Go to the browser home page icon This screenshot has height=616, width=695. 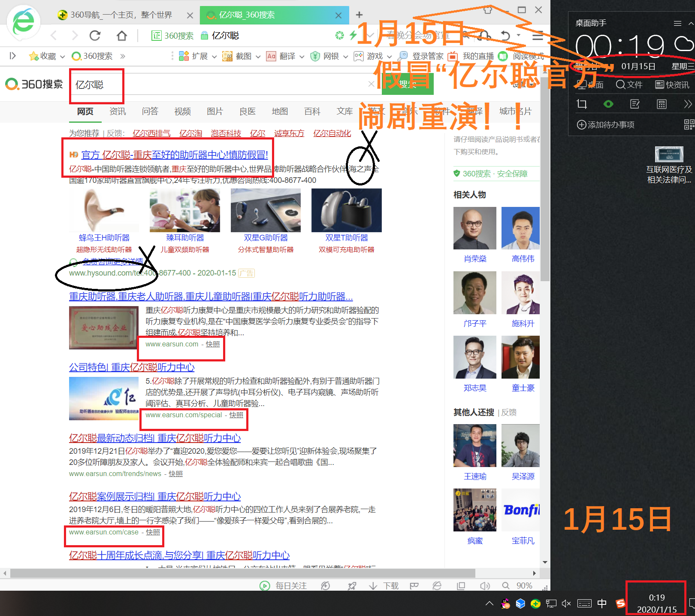coord(122,36)
